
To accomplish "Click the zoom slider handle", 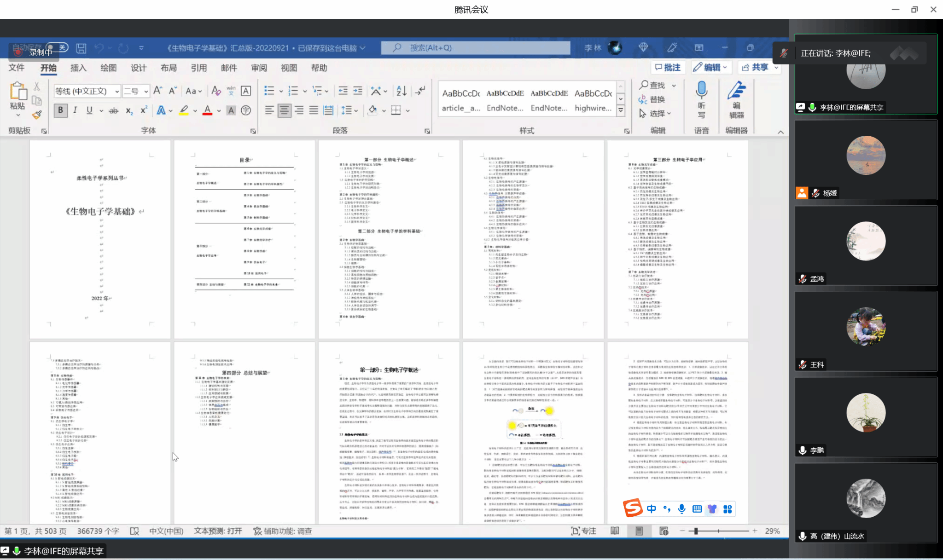I will (x=696, y=531).
